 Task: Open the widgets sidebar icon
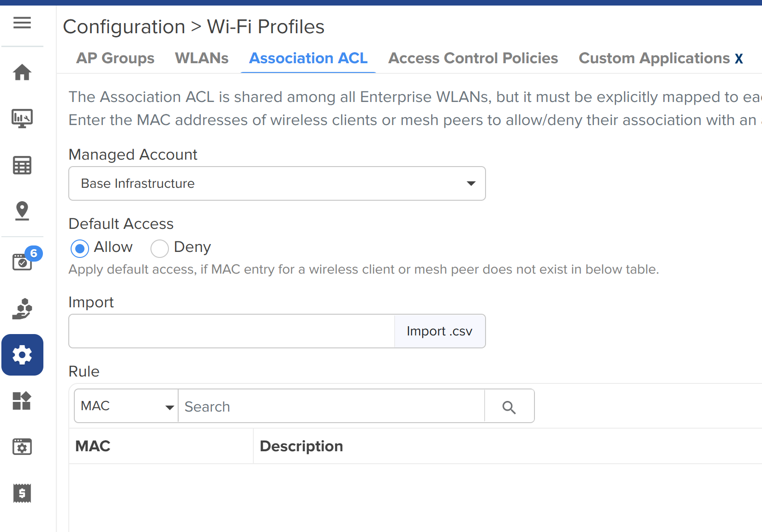pyautogui.click(x=22, y=401)
